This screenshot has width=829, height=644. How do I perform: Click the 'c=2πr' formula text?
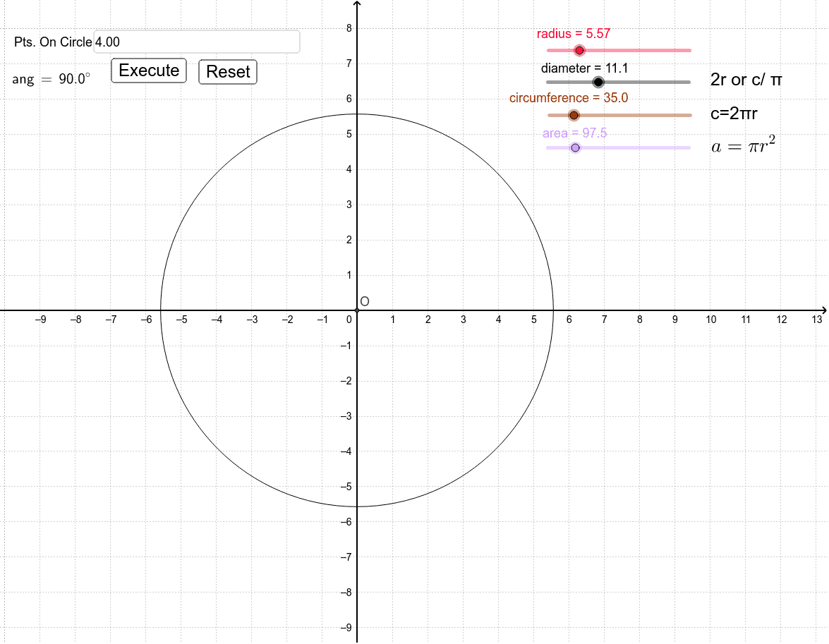[734, 113]
